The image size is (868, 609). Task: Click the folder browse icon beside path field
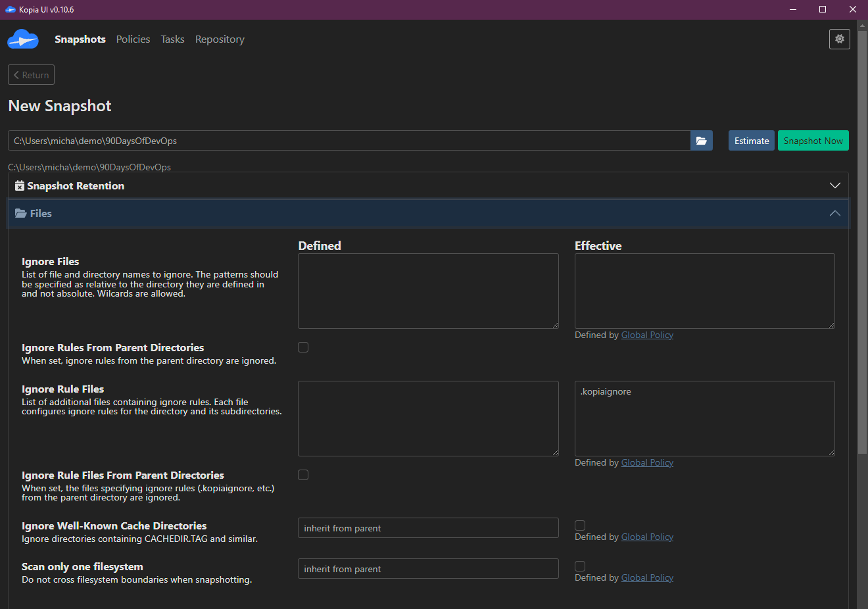[x=701, y=141]
